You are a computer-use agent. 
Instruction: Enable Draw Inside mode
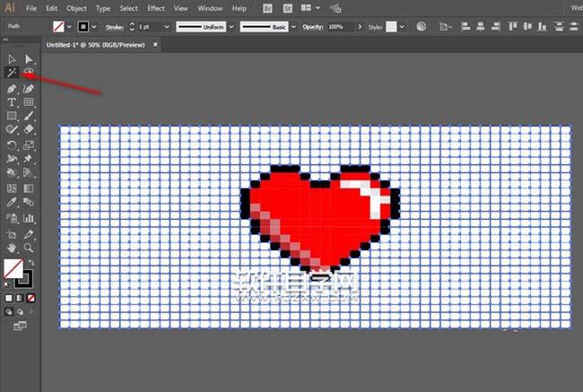pyautogui.click(x=31, y=311)
